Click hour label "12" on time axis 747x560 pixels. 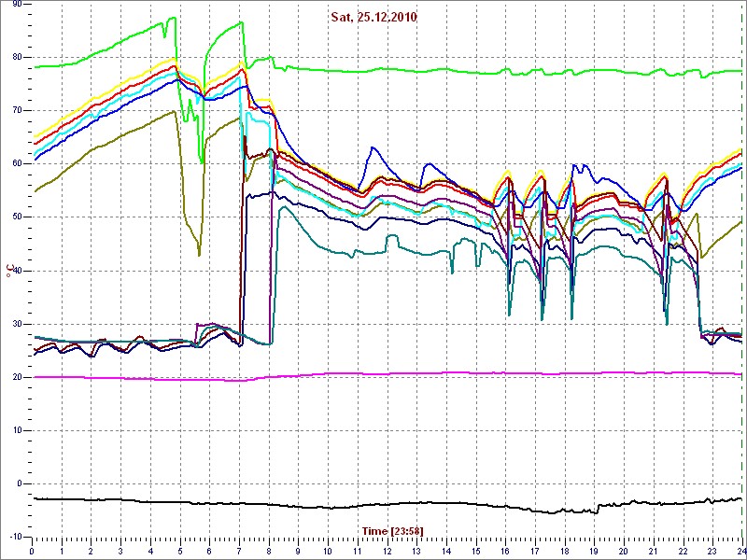point(387,551)
